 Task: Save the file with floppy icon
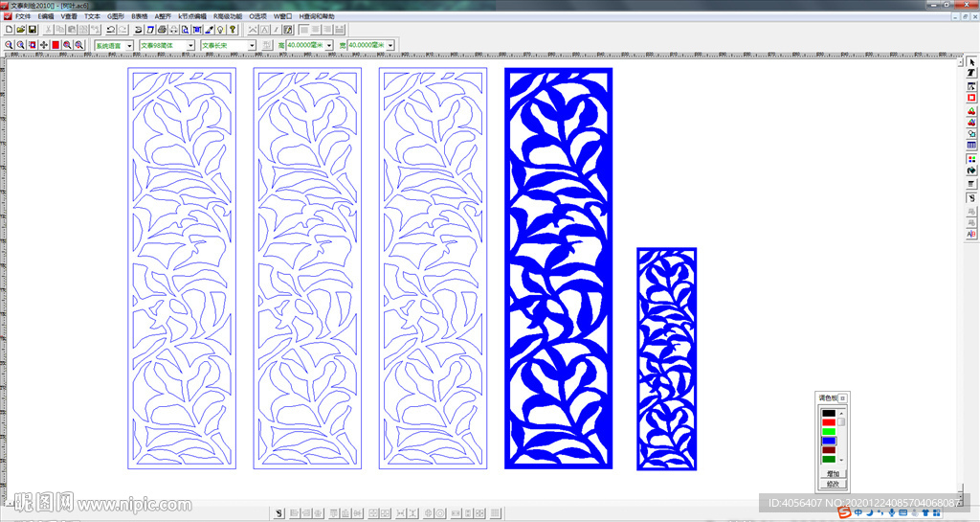33,30
